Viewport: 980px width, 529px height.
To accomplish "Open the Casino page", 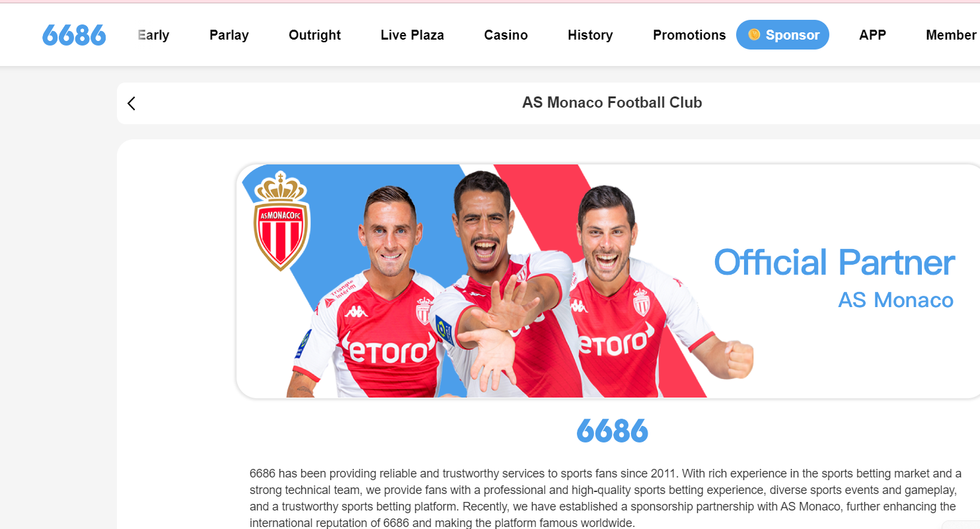I will (506, 35).
